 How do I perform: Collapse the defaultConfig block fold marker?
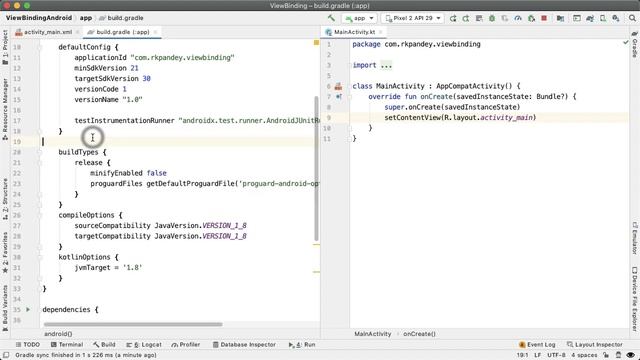coord(40,47)
